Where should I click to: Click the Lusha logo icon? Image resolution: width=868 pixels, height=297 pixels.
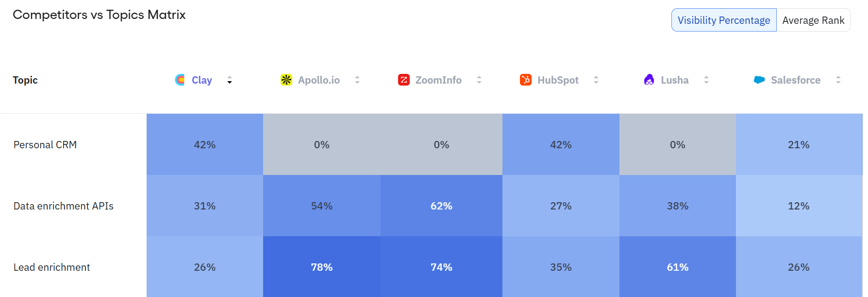tap(649, 80)
